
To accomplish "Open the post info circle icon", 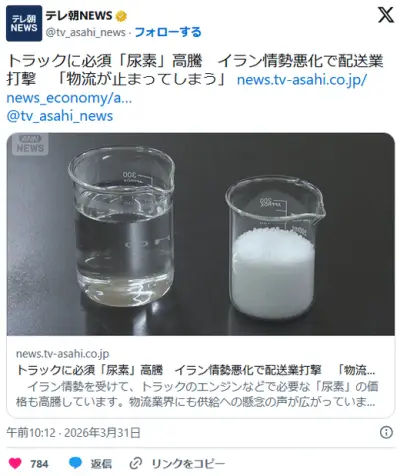I will click(386, 433).
